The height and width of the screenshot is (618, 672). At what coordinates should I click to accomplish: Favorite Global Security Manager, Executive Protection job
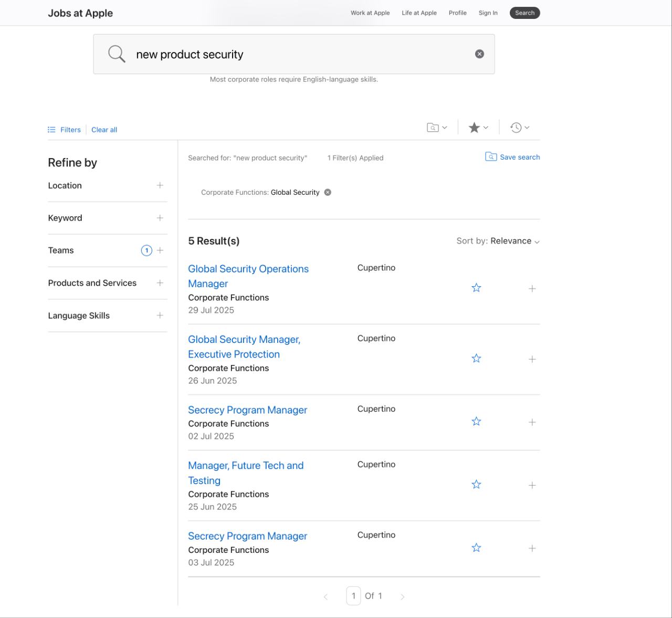476,359
